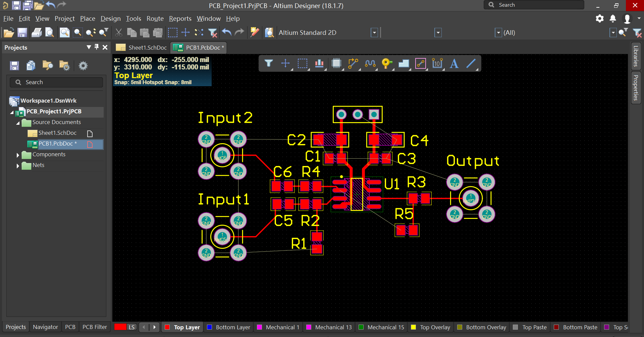Switch to the Navigator panel tab
Screen dimensions: 644x337
click(x=45, y=327)
